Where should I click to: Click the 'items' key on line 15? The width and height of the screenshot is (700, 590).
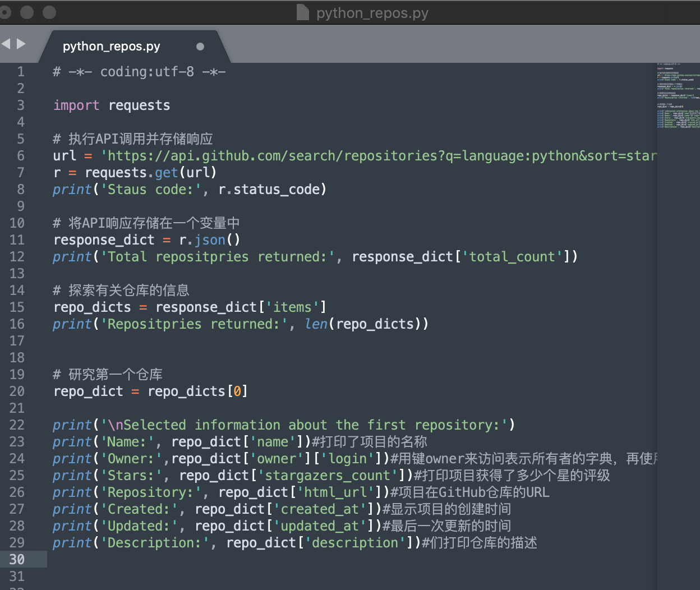pyautogui.click(x=292, y=307)
